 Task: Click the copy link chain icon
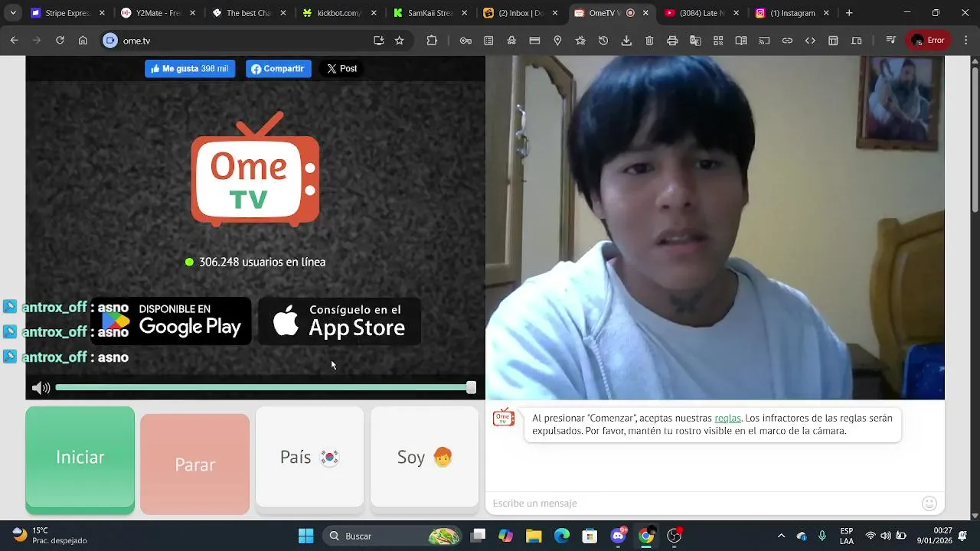click(787, 41)
